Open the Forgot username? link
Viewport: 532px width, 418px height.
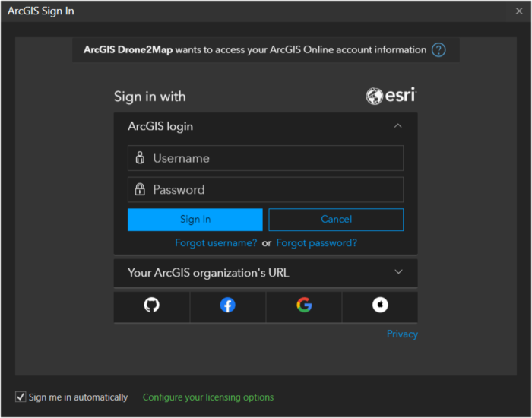(216, 243)
